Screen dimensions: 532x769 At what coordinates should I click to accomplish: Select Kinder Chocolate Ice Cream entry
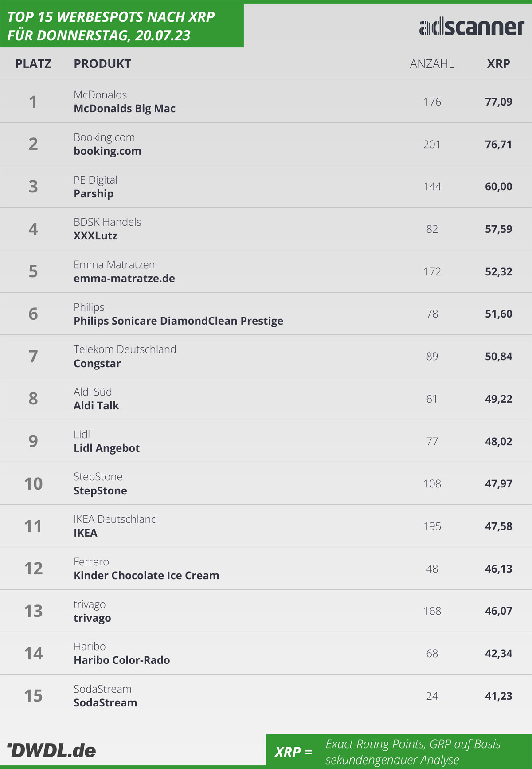pyautogui.click(x=146, y=576)
